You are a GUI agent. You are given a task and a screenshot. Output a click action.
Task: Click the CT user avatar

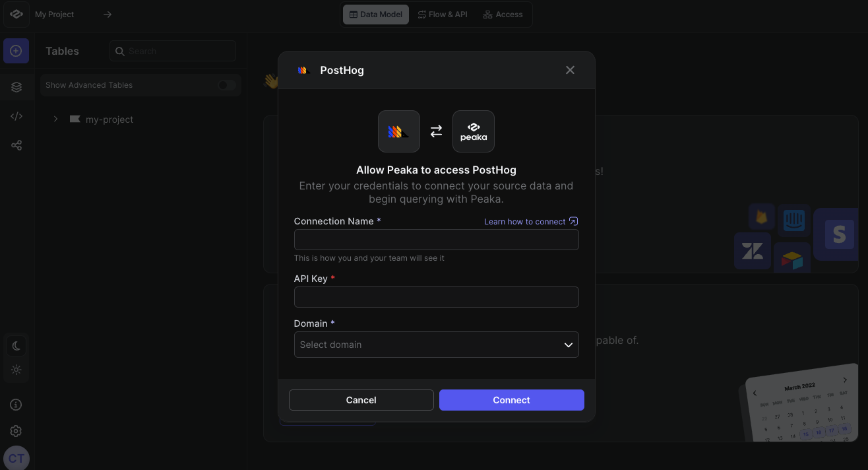click(16, 458)
